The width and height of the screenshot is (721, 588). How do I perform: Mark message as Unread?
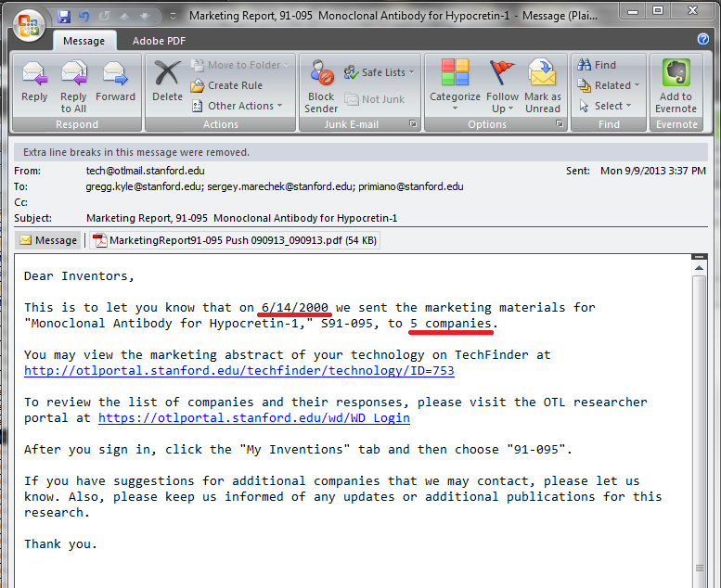543,84
